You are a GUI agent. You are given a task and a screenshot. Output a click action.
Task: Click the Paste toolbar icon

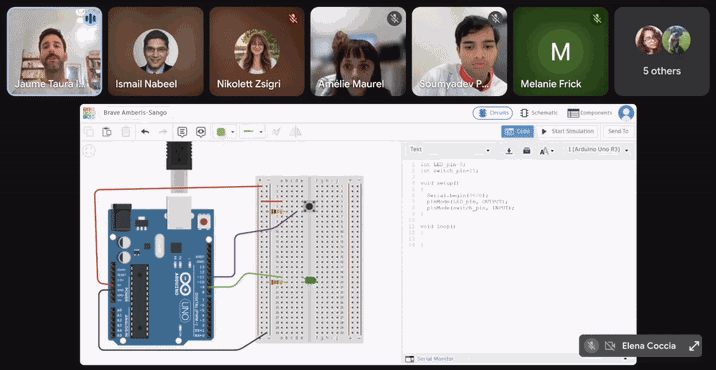pyautogui.click(x=107, y=132)
